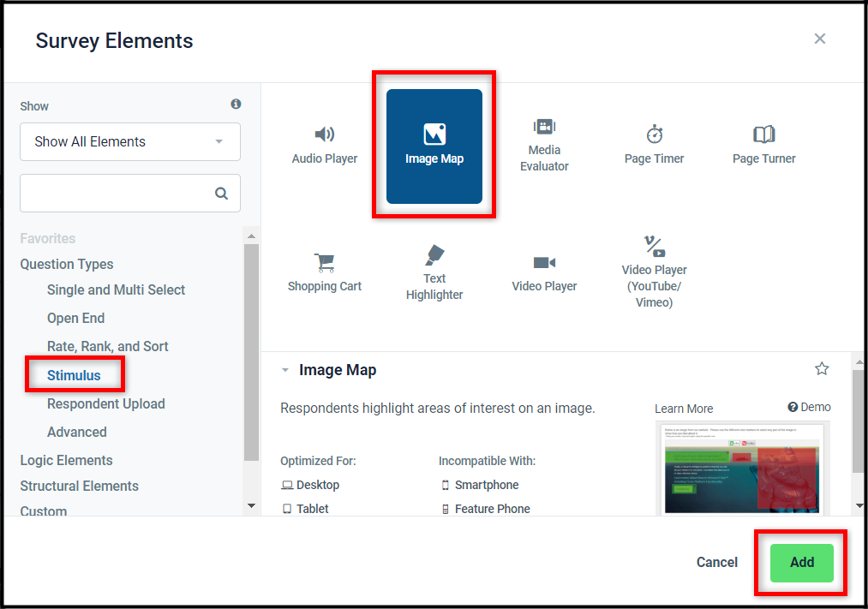The image size is (868, 609).
Task: Click the Cancel button
Action: point(717,563)
